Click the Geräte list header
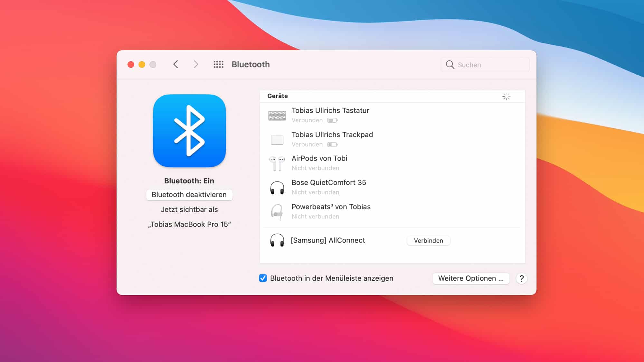This screenshot has height=362, width=644. pyautogui.click(x=392, y=96)
